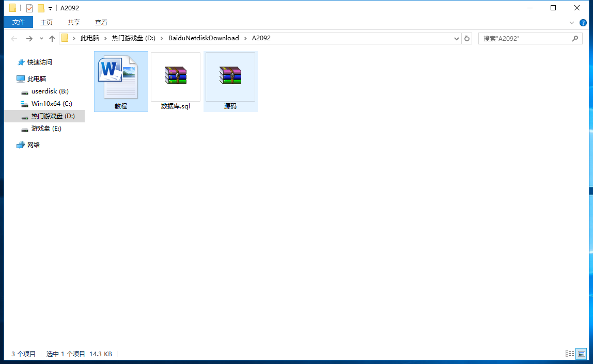The width and height of the screenshot is (593, 364).
Task: Go up one folder level
Action: 52,39
